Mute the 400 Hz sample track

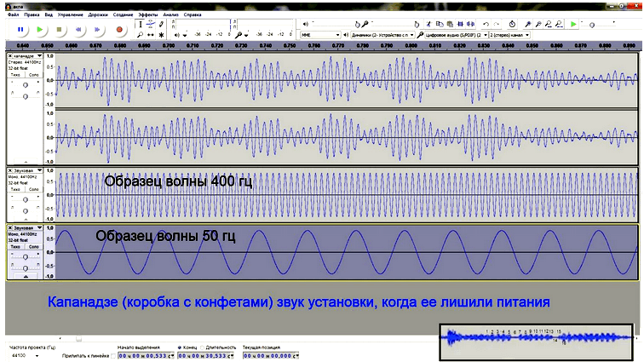[15, 192]
